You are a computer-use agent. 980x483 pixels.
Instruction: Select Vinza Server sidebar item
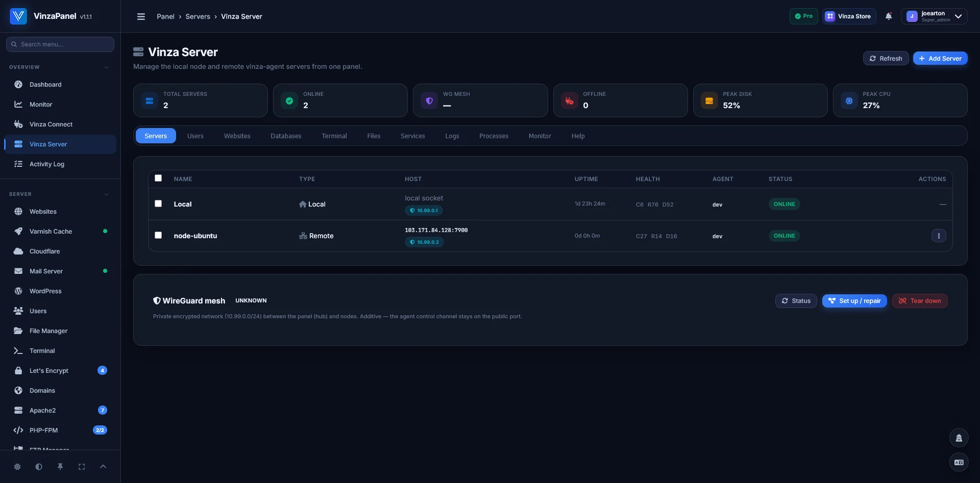(x=60, y=144)
